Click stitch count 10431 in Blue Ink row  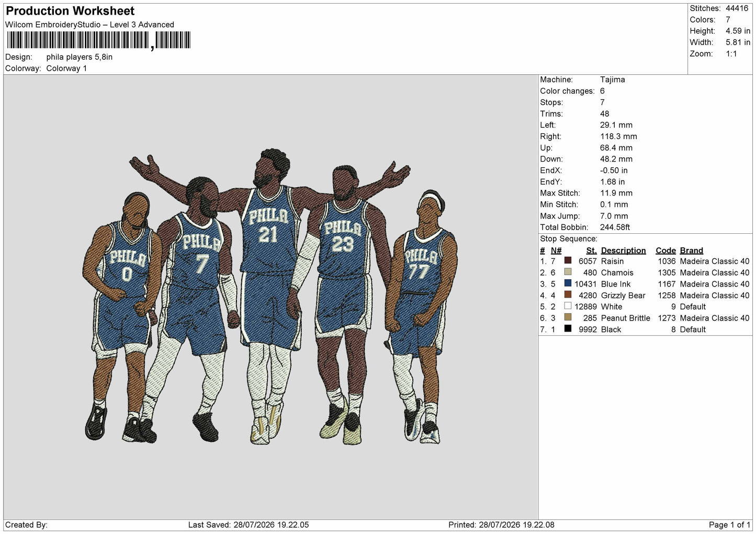[x=585, y=285]
